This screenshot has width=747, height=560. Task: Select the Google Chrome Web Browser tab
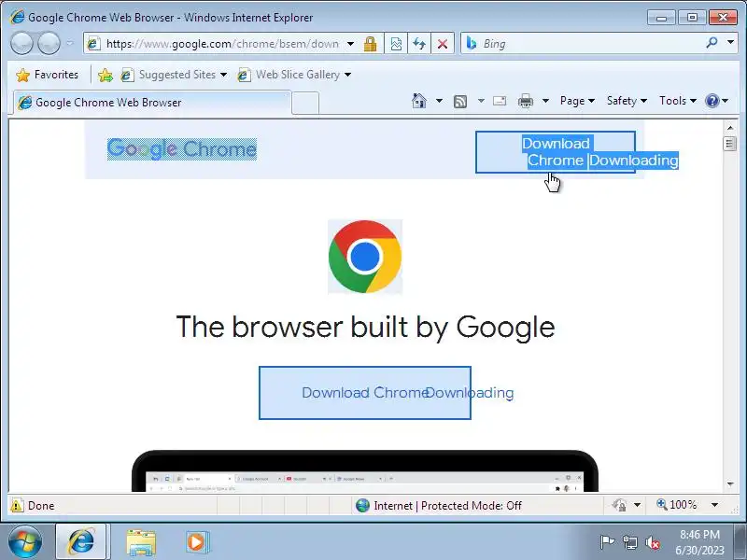(152, 103)
